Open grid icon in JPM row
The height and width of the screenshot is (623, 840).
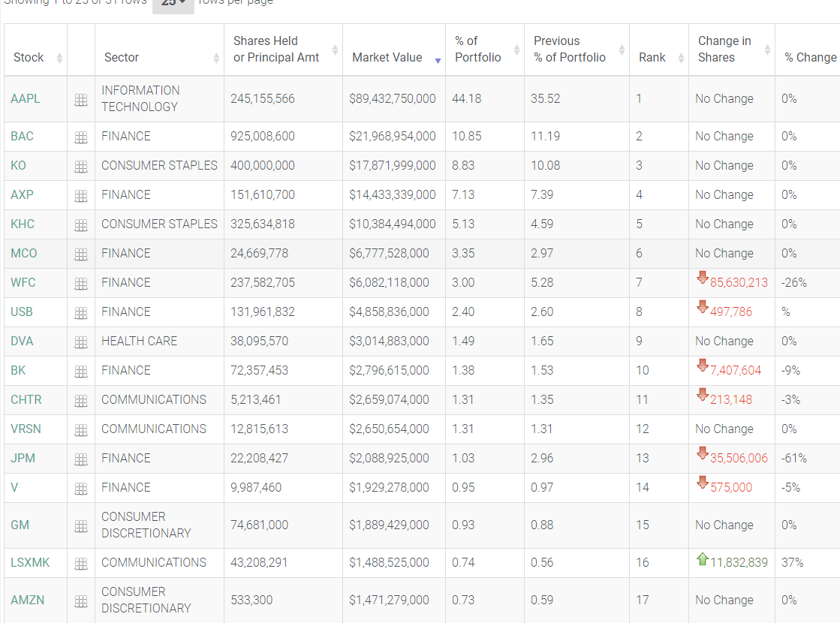click(81, 459)
